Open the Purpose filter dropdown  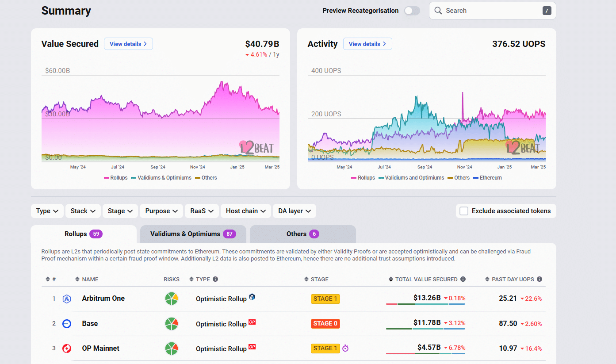[x=161, y=211]
